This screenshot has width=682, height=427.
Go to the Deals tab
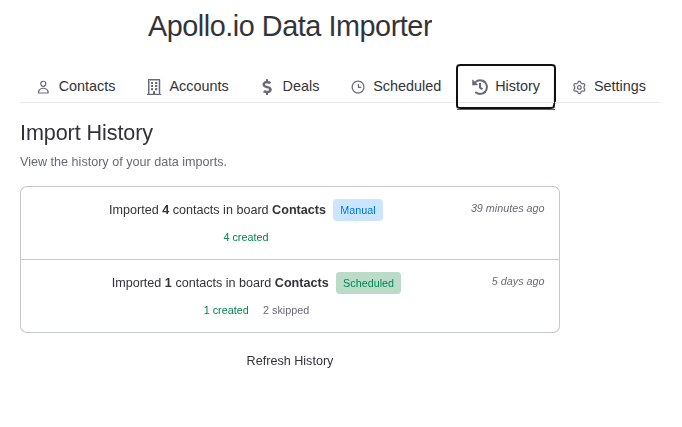click(x=290, y=87)
